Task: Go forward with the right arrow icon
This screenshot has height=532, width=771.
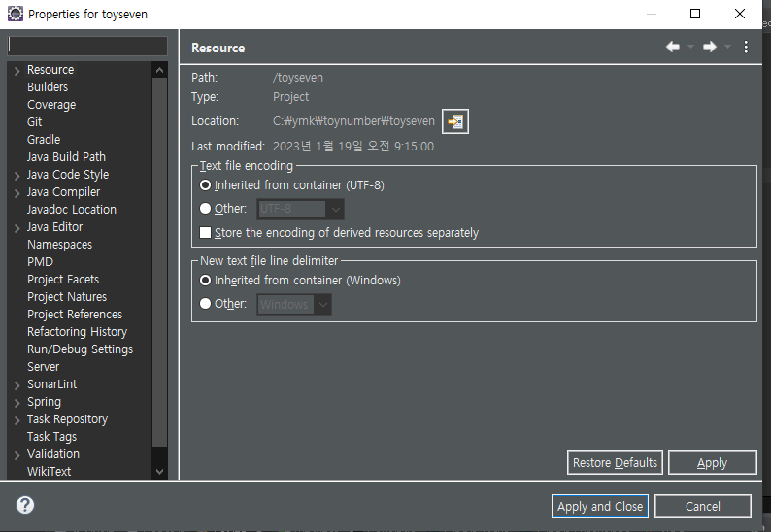Action: pos(710,47)
